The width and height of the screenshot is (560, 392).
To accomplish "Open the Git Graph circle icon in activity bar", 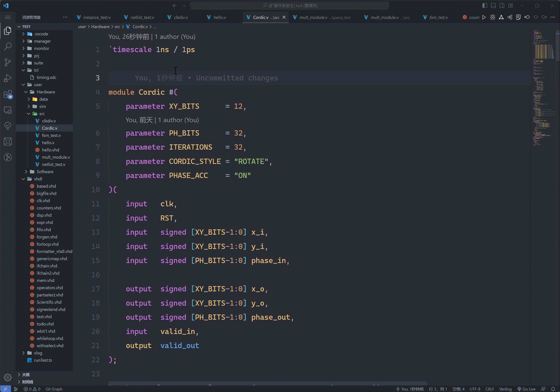I will tap(7, 157).
